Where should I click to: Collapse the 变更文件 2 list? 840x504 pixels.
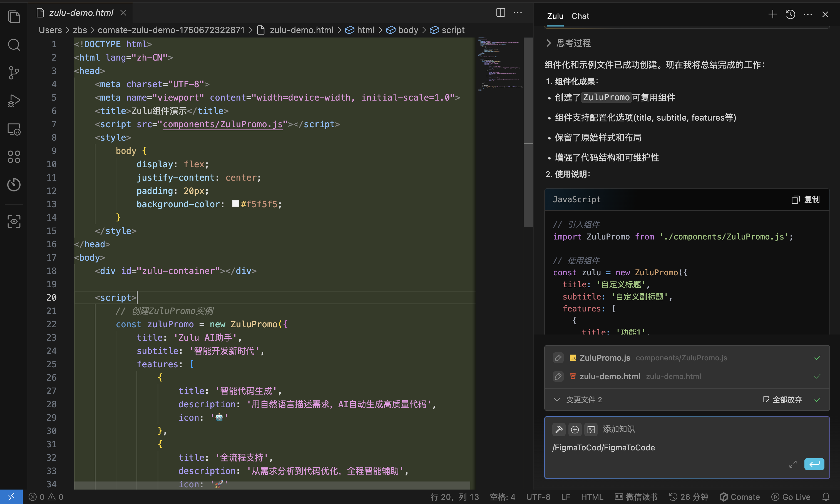coord(557,400)
